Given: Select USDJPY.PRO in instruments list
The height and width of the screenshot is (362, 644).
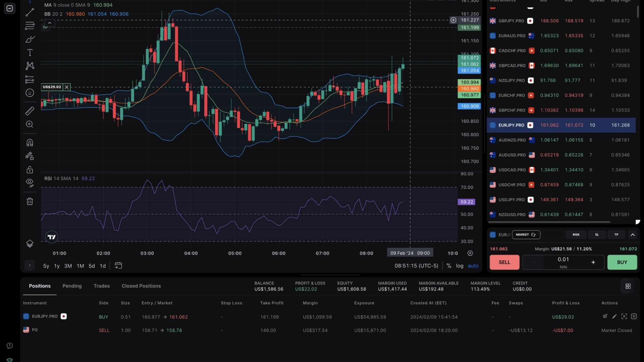Looking at the screenshot, I should (561, 199).
